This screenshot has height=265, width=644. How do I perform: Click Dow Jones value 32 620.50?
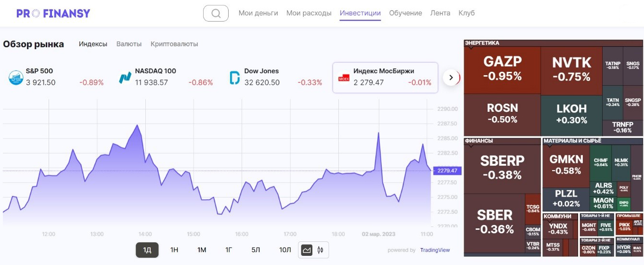pos(262,82)
